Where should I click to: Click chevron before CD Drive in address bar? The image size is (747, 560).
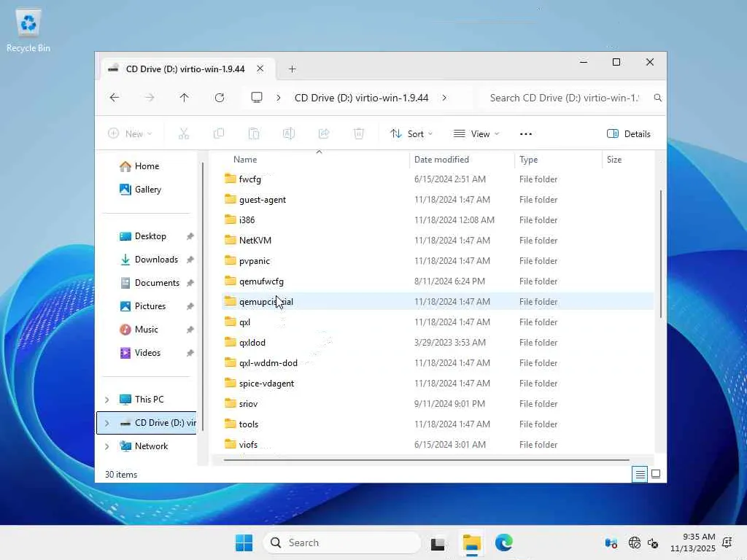point(278,98)
